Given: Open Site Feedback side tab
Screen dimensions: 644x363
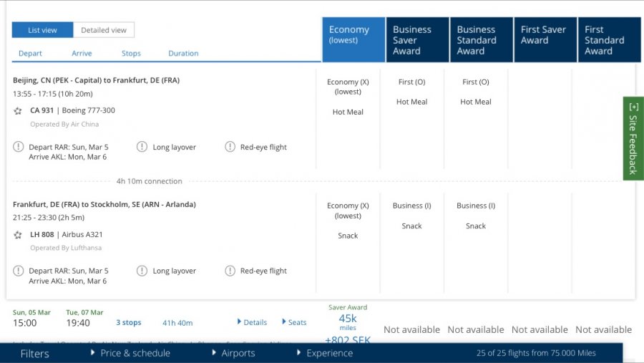Looking at the screenshot, I should 633,138.
